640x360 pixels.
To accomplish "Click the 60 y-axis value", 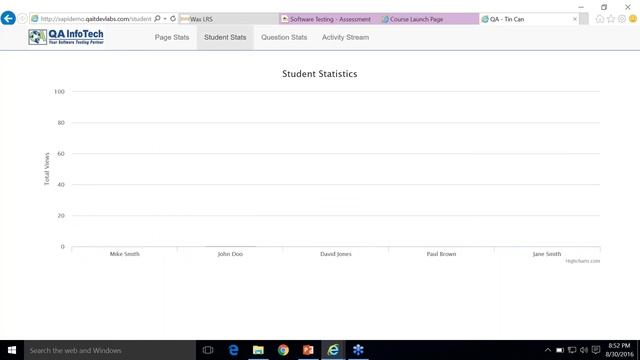I will (x=61, y=153).
